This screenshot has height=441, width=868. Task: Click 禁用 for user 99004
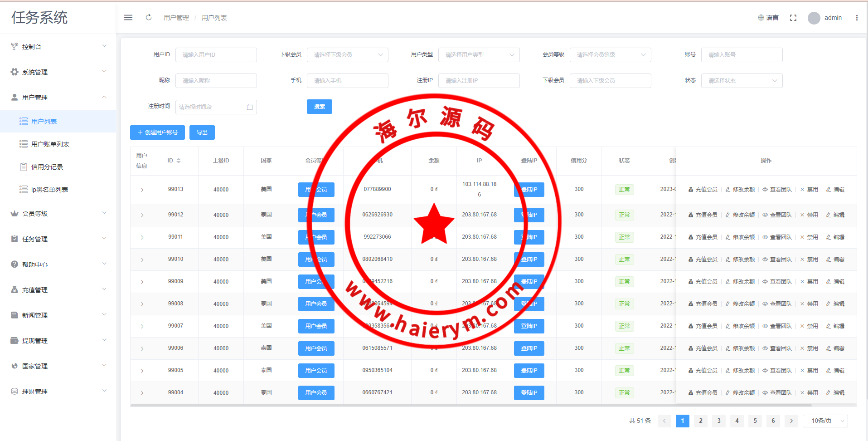pos(809,393)
